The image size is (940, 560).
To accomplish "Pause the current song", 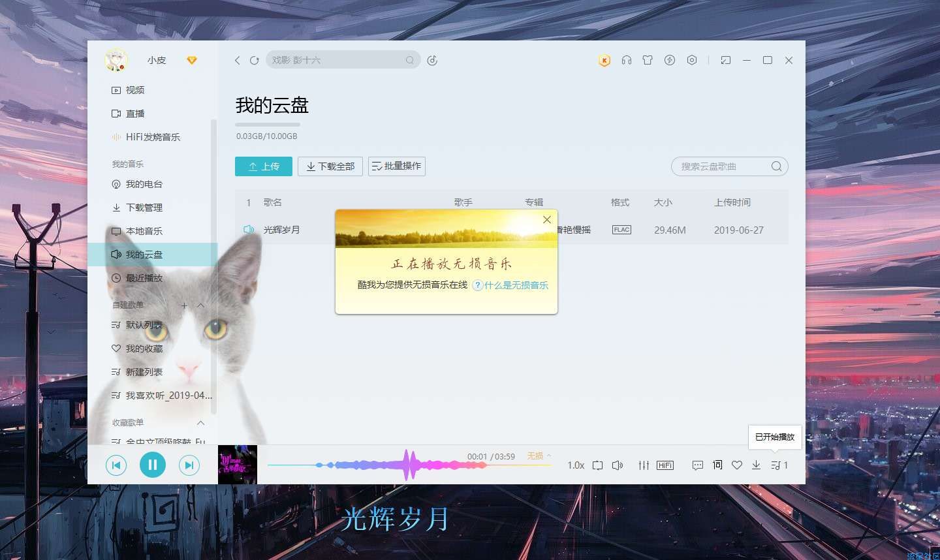I will (153, 465).
